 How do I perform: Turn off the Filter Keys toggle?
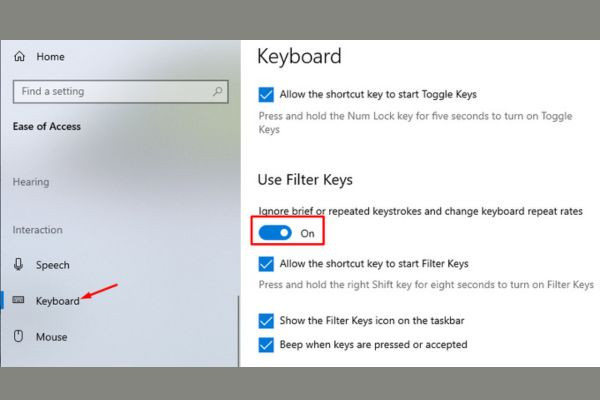click(275, 233)
